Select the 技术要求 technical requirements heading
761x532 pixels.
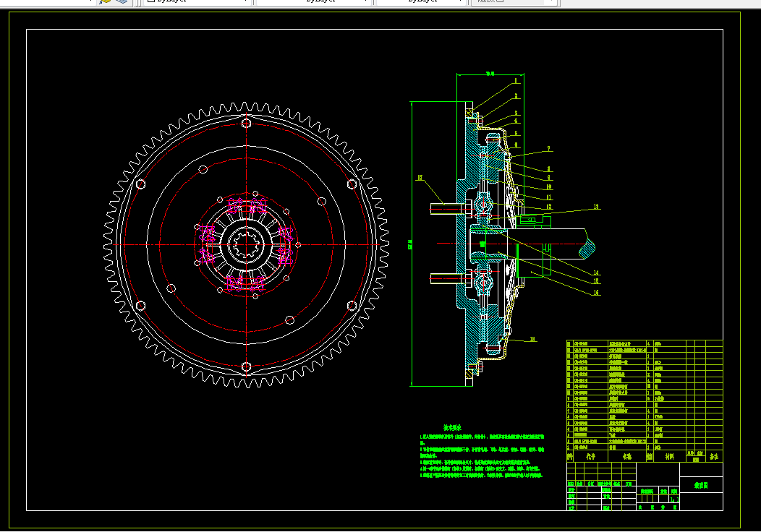click(452, 427)
